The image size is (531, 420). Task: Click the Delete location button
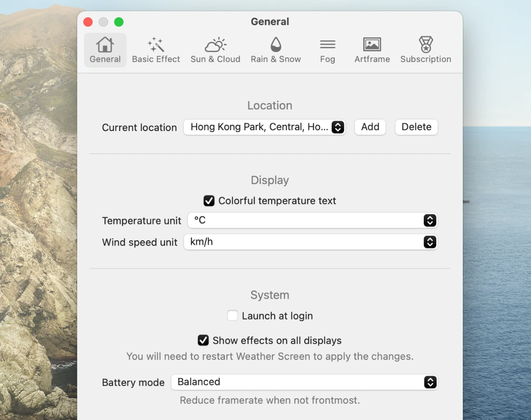[416, 127]
